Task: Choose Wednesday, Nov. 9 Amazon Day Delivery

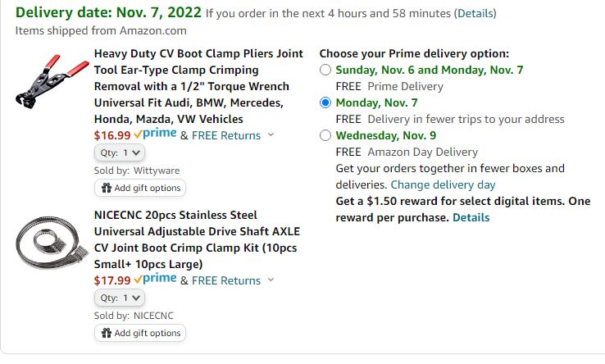Action: (x=326, y=135)
